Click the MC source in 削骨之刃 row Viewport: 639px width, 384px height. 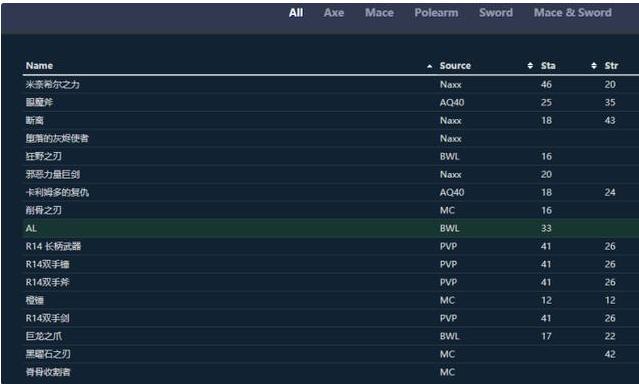click(447, 210)
